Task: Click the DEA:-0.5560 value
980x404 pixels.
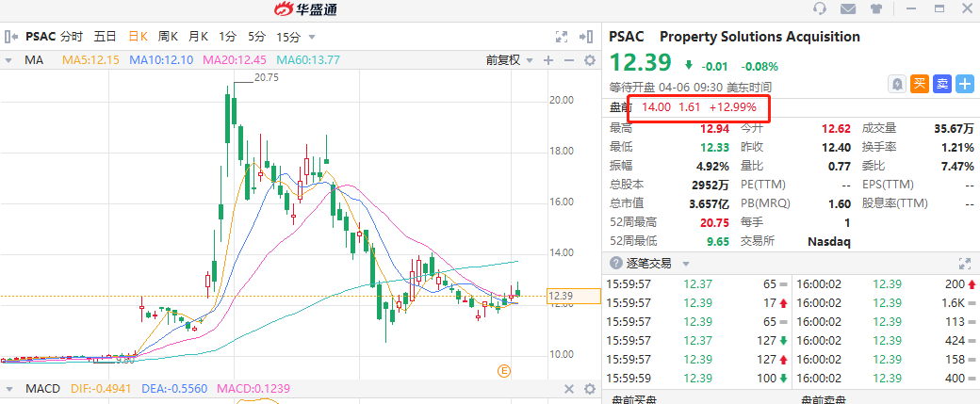Action: tap(173, 389)
